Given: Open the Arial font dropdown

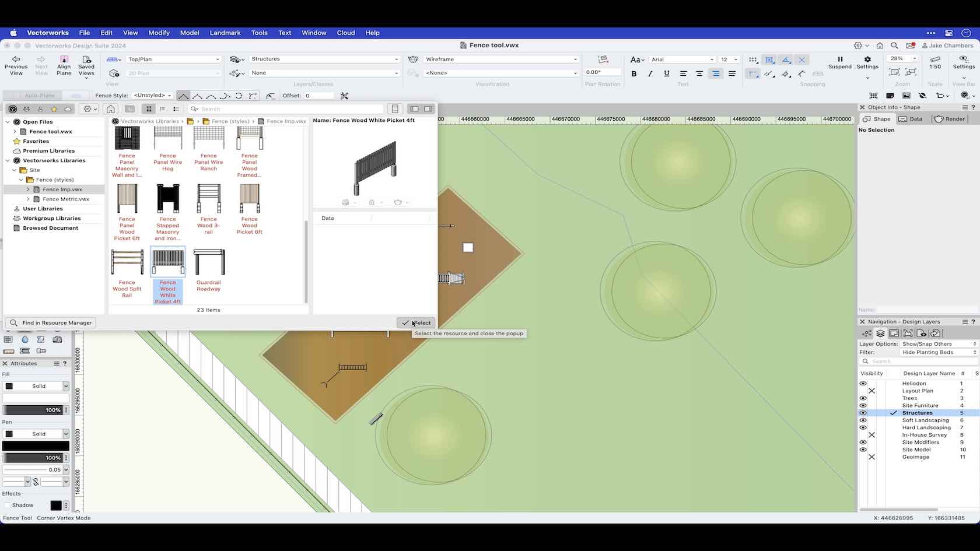Looking at the screenshot, I should [682, 59].
